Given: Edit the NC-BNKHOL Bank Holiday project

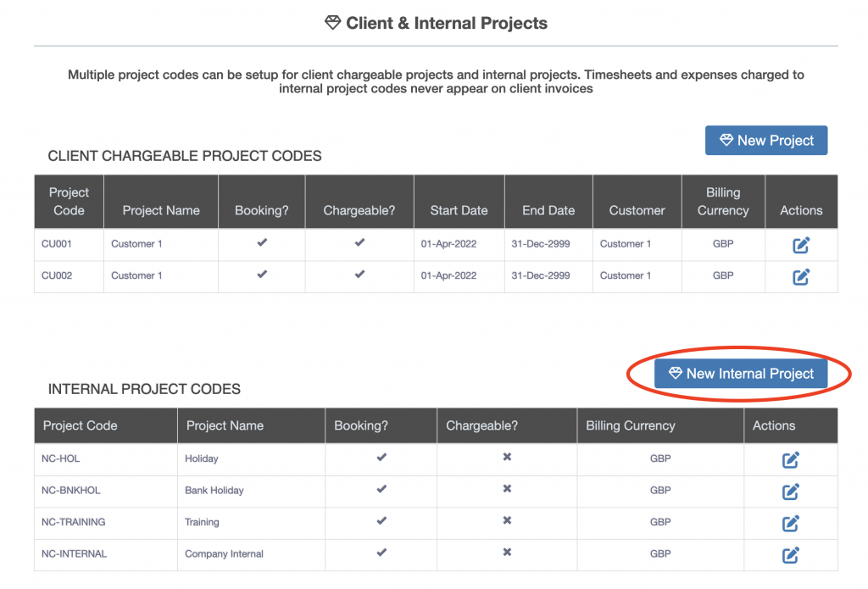Looking at the screenshot, I should coord(790,491).
